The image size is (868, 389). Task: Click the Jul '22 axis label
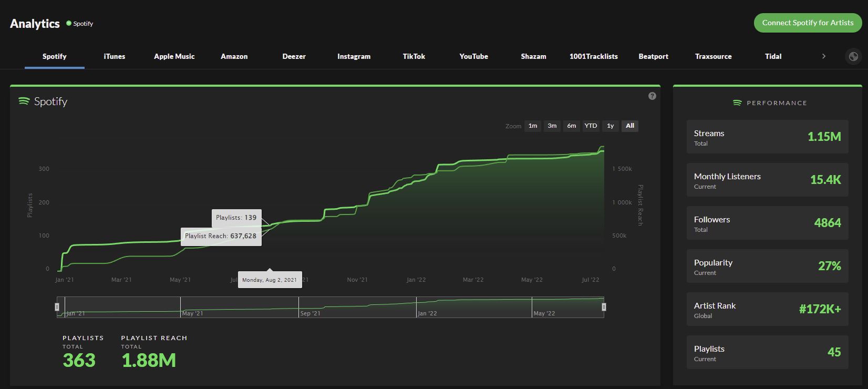coord(590,280)
